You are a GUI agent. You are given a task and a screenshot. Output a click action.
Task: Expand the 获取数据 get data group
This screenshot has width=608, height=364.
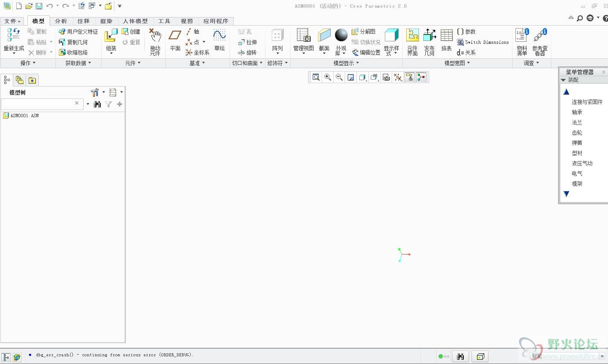[x=79, y=63]
